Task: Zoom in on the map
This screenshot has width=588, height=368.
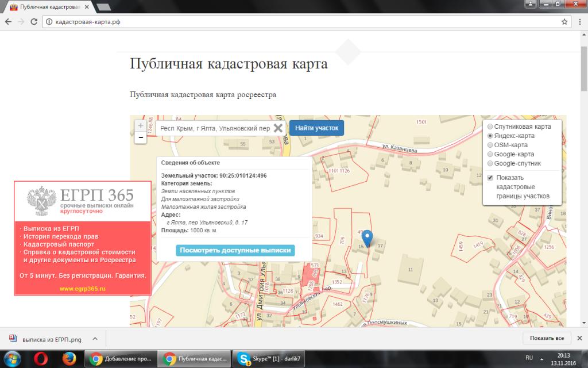Action: click(141, 126)
